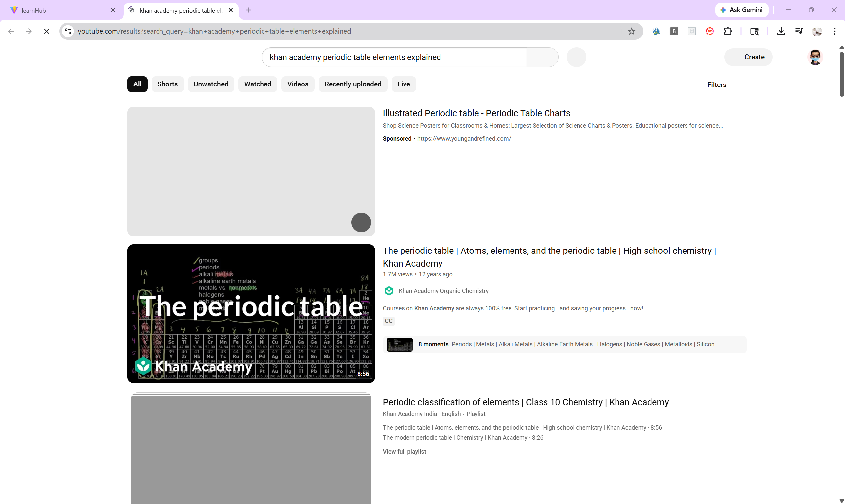
Task: Open the site information icon in the address bar
Action: point(68,31)
